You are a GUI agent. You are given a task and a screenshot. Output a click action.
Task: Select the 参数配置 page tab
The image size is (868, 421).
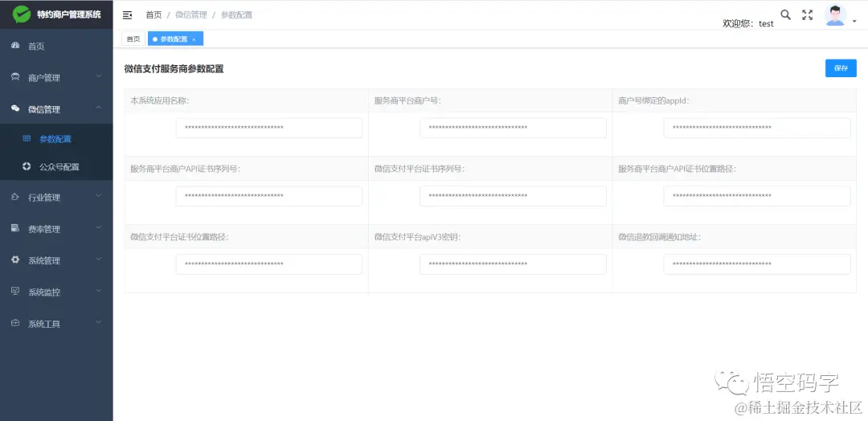pyautogui.click(x=174, y=39)
